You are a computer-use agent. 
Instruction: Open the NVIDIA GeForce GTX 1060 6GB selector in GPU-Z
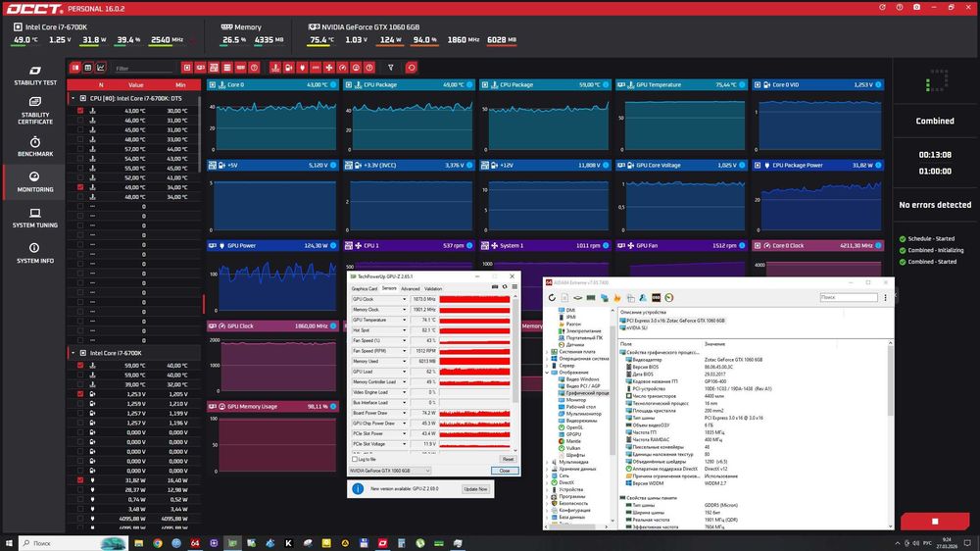(x=390, y=471)
